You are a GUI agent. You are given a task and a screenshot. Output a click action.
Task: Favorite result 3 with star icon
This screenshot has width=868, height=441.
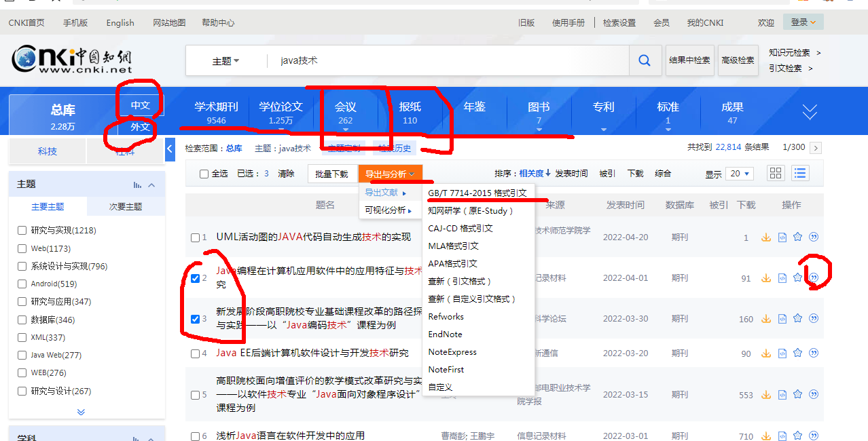click(798, 319)
